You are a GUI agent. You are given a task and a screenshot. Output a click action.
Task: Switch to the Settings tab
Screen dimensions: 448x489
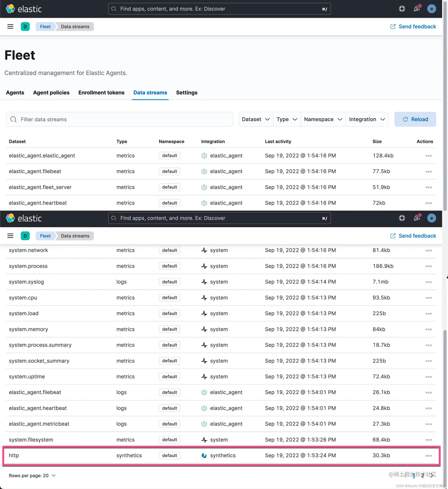coord(187,93)
